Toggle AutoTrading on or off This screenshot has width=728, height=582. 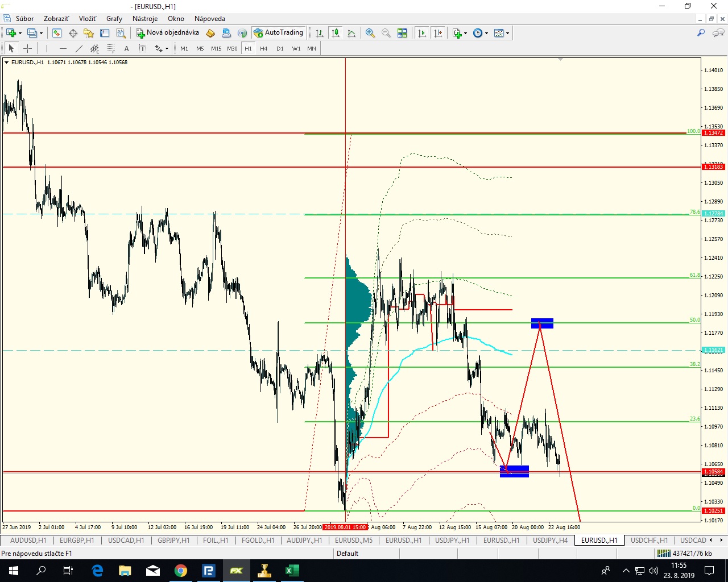(279, 33)
